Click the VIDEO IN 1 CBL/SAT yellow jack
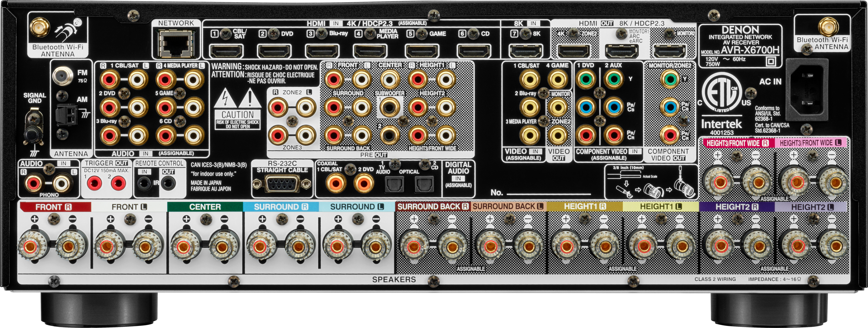The height and width of the screenshot is (328, 868). [529, 80]
